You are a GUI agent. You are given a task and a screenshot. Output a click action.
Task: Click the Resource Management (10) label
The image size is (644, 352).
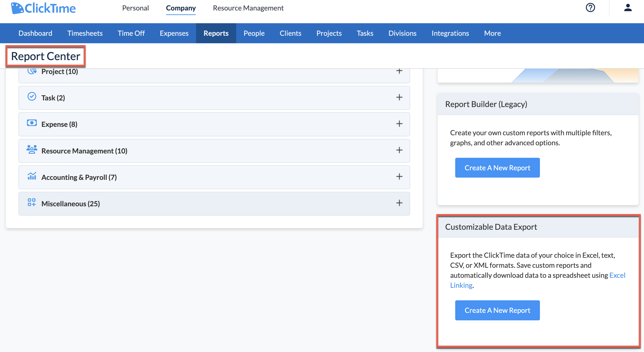click(x=84, y=151)
